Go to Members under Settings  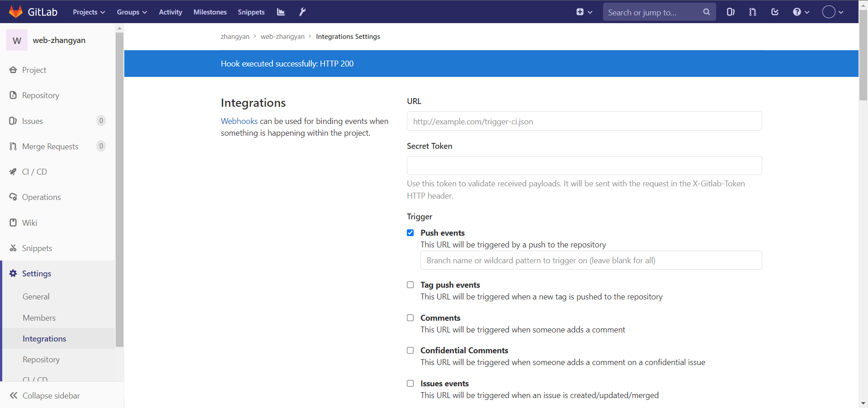click(x=39, y=318)
